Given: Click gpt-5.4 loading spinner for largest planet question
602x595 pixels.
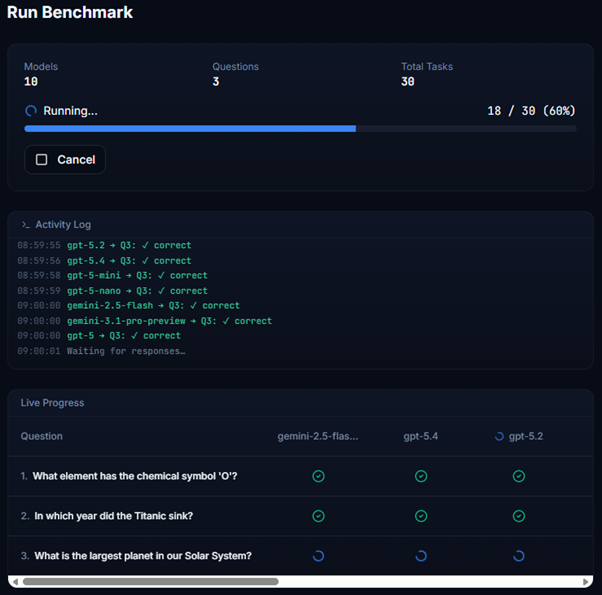Looking at the screenshot, I should tap(421, 556).
